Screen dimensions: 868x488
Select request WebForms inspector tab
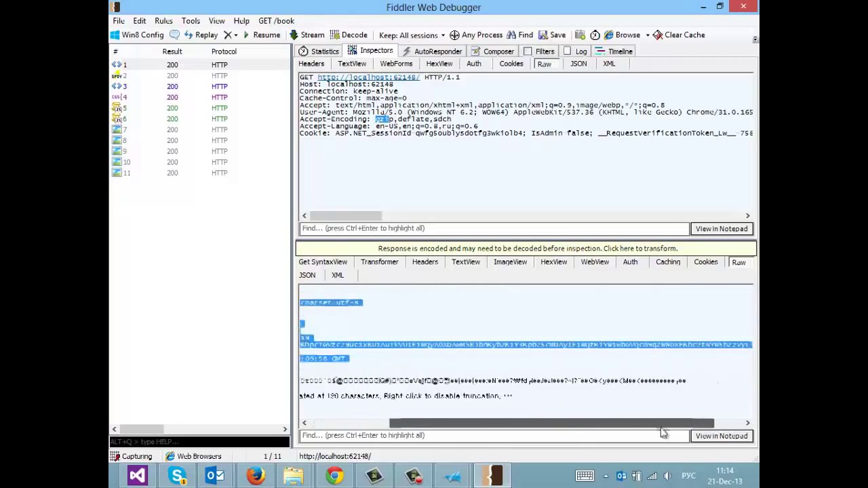coord(396,64)
